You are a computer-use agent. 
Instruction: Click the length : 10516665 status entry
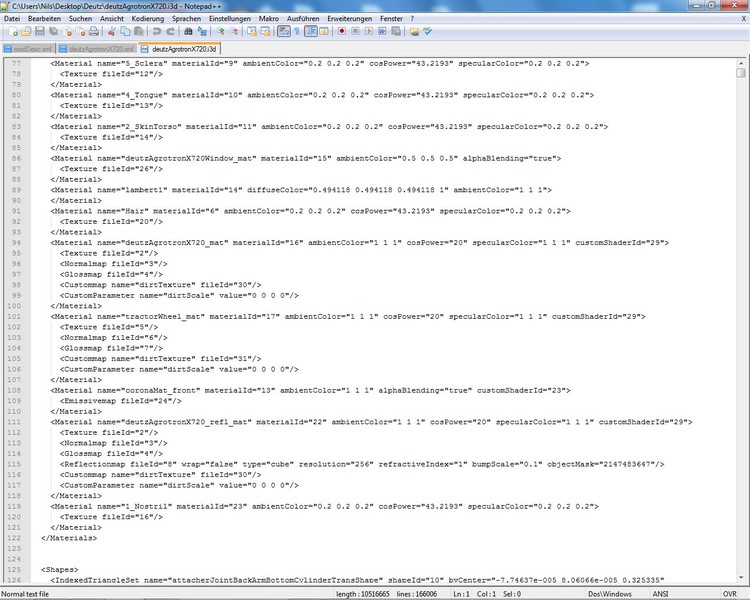(x=363, y=594)
